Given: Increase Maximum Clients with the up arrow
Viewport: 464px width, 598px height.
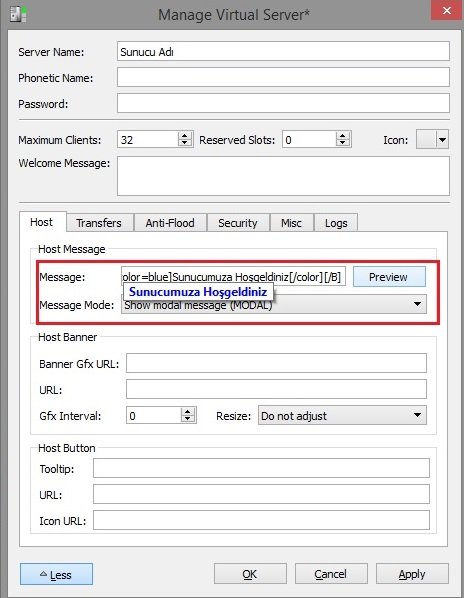Looking at the screenshot, I should tap(185, 136).
